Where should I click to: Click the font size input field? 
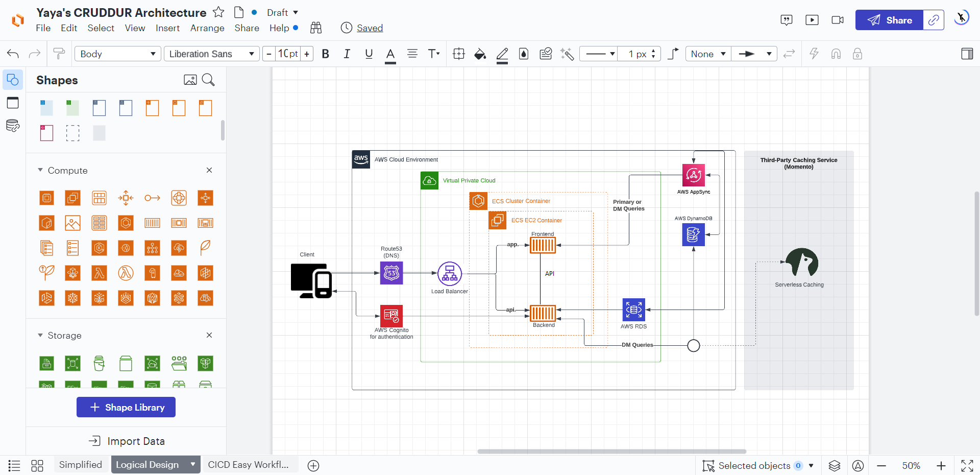click(288, 54)
